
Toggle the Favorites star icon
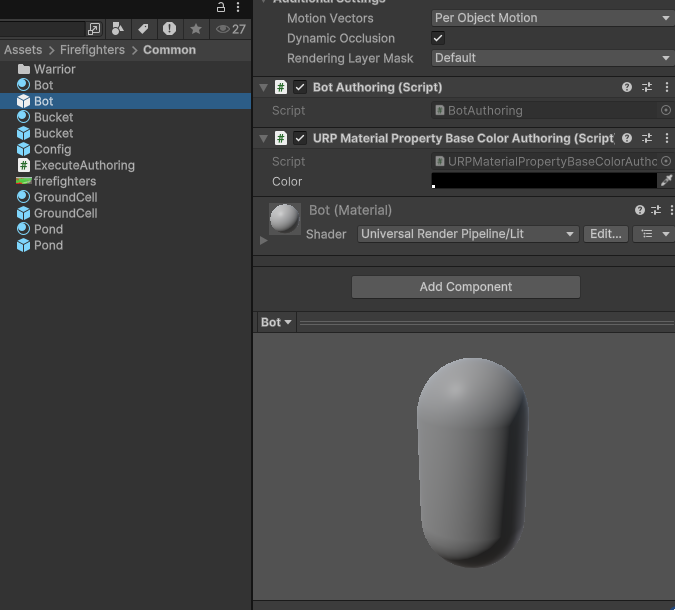[x=196, y=29]
